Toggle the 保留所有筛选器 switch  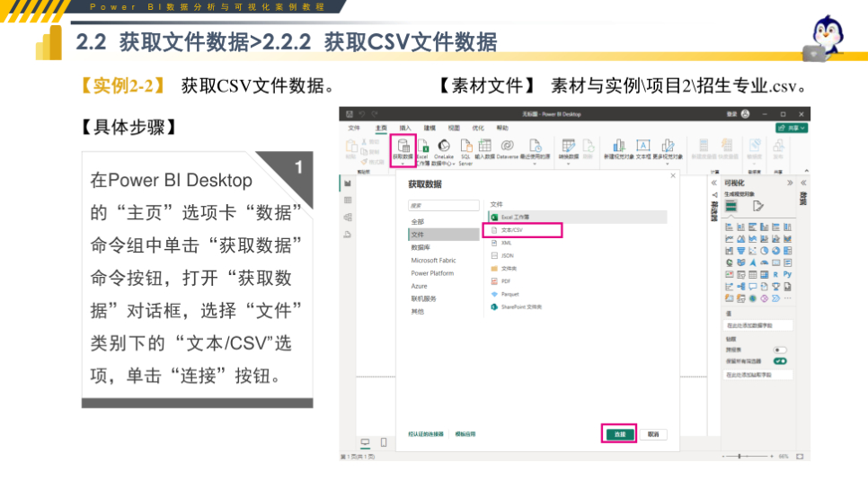(780, 361)
